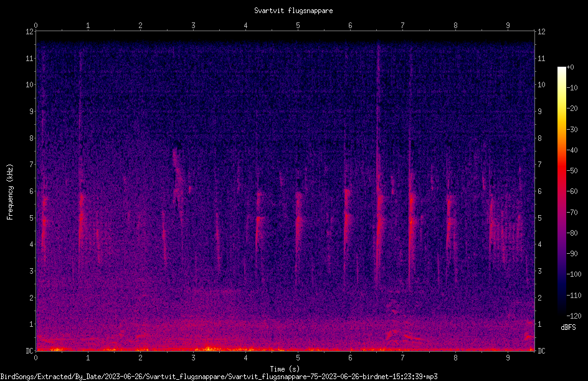Click the "0" tick on the bottom time axis
The height and width of the screenshot is (381, 588).
[36, 358]
